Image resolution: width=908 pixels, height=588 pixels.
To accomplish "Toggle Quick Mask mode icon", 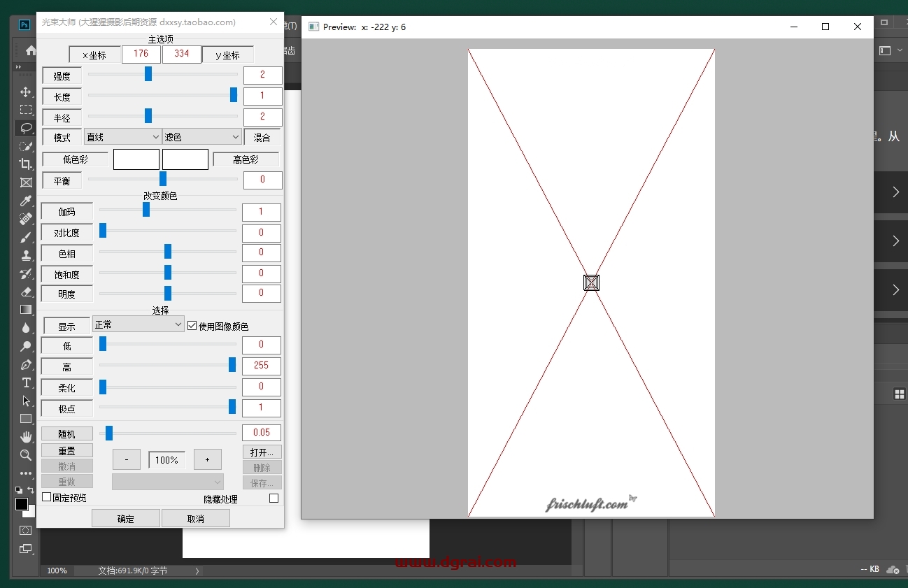I will [26, 530].
